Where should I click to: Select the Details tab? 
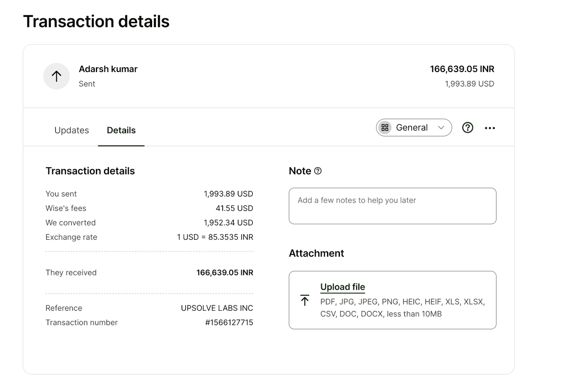tap(121, 130)
